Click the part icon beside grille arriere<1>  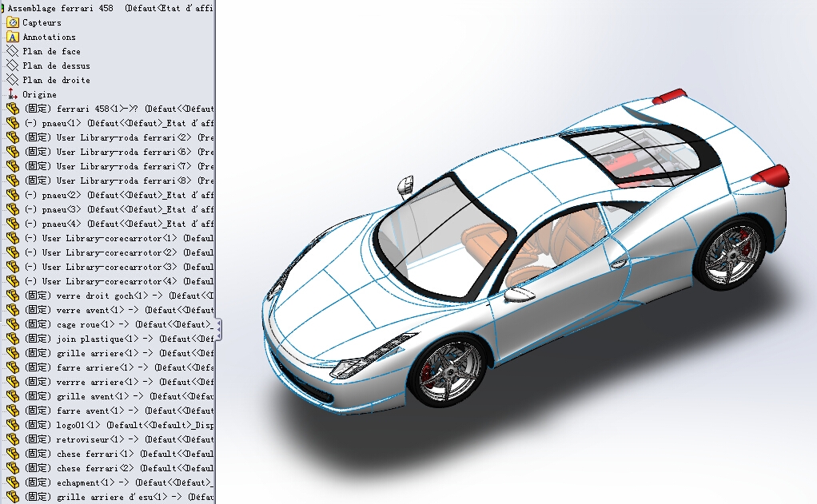coord(13,353)
